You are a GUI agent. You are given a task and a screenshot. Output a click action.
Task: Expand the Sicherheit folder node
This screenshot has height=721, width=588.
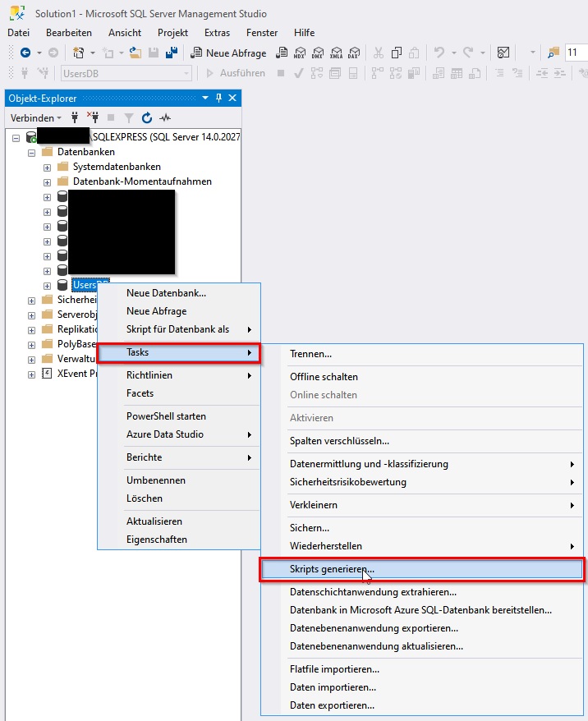coord(31,301)
